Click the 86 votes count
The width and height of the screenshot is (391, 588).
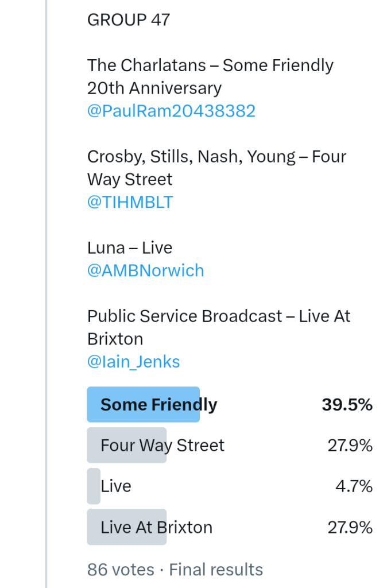click(x=121, y=570)
